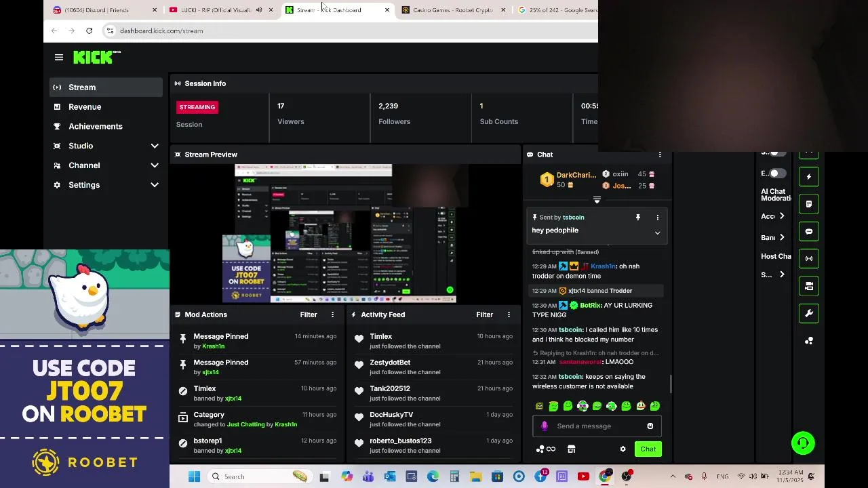Mute the LUCKI - RIP tab audio icon
Screen dimensions: 868x488
(258, 10)
